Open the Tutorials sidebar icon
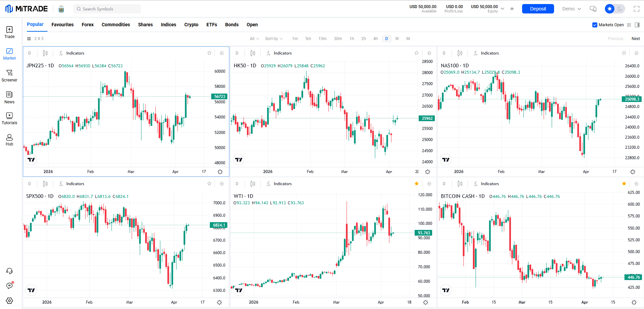This screenshot has height=309, width=644. pyautogui.click(x=9, y=118)
